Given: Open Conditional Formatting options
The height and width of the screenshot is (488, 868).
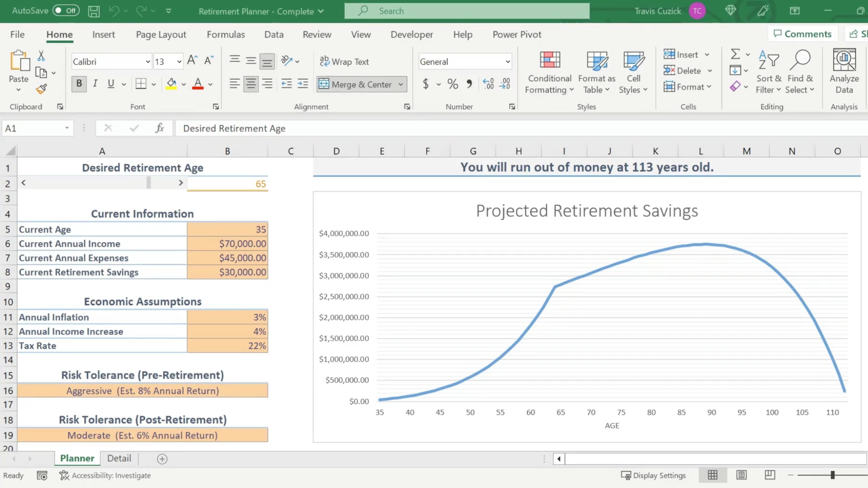Looking at the screenshot, I should 549,72.
